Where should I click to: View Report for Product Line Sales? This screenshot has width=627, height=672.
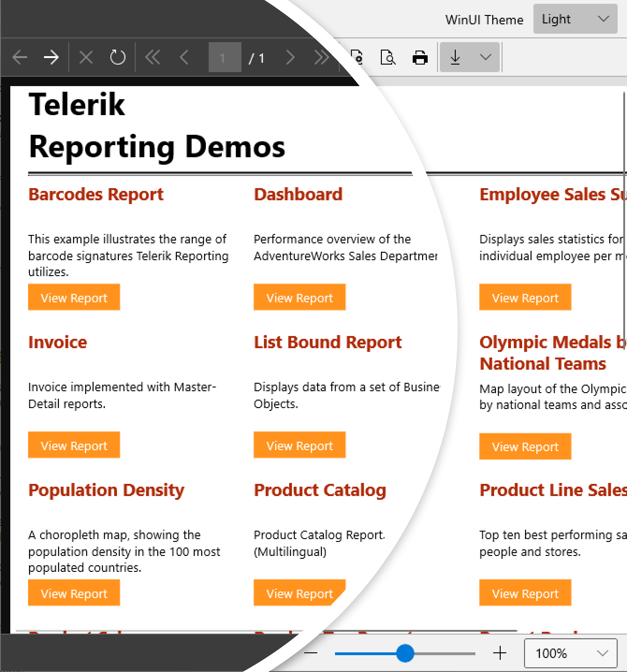click(525, 593)
